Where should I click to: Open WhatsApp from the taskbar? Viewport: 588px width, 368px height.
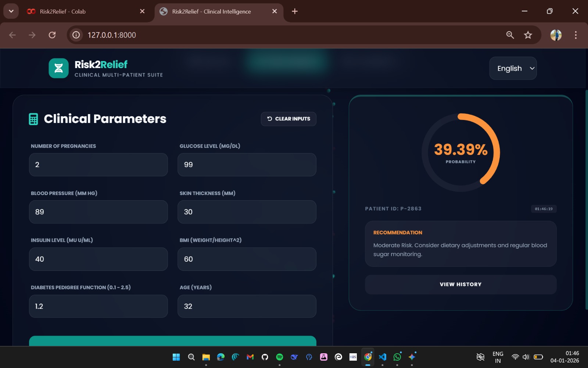click(397, 357)
